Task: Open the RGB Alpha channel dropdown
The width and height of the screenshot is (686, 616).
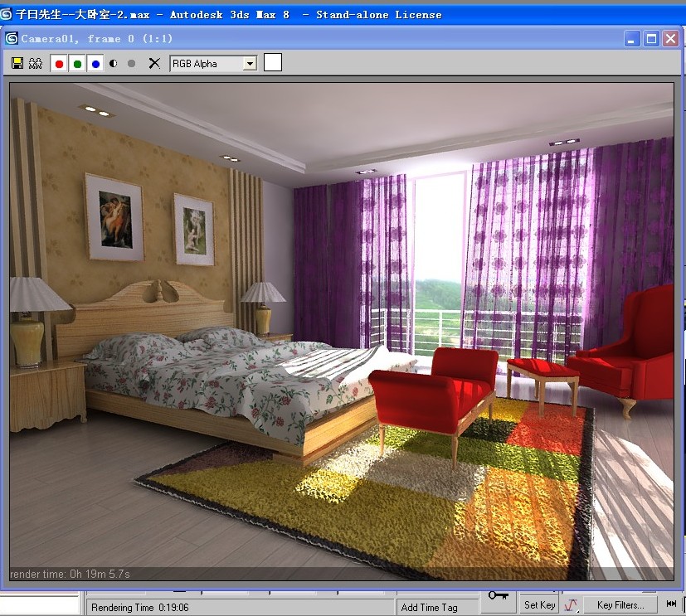Action: 213,63
